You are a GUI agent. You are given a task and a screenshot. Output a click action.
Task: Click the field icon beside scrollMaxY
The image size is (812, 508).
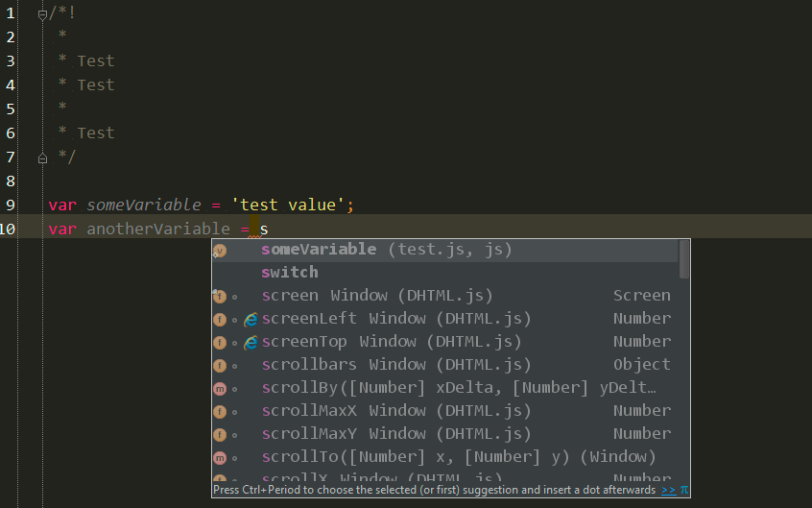point(220,434)
